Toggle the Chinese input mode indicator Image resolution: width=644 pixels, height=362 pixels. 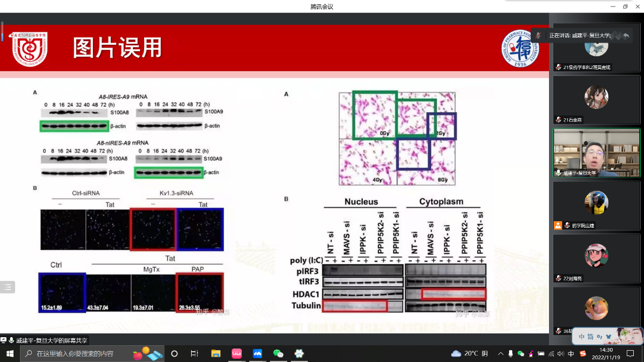pyautogui.click(x=571, y=353)
